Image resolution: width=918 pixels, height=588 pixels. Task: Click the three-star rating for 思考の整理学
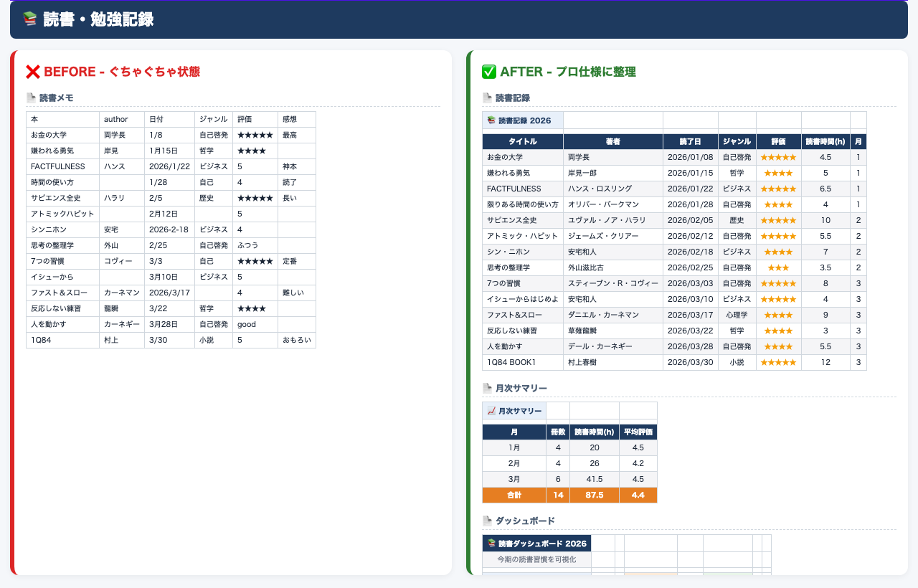click(778, 267)
